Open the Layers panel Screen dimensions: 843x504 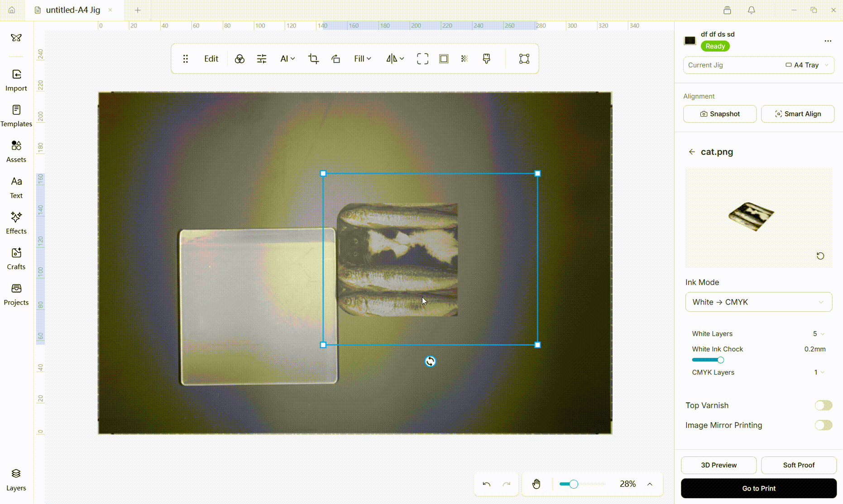(16, 480)
